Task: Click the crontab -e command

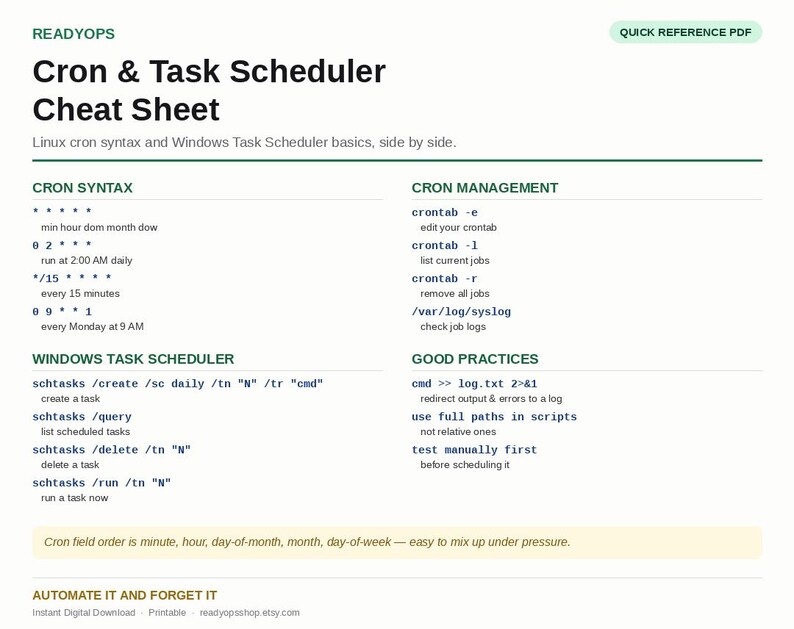Action: click(x=445, y=213)
